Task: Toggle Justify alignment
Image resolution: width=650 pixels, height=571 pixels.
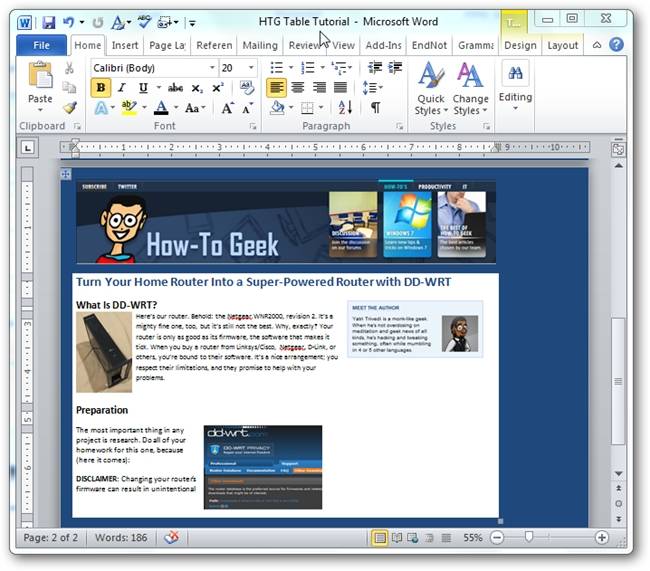Action: coord(340,87)
